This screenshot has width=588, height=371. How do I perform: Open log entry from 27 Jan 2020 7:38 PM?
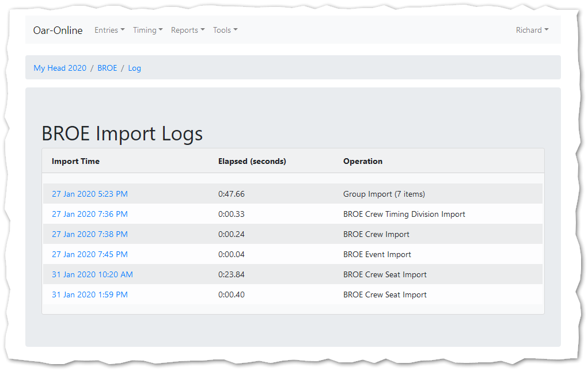point(90,235)
